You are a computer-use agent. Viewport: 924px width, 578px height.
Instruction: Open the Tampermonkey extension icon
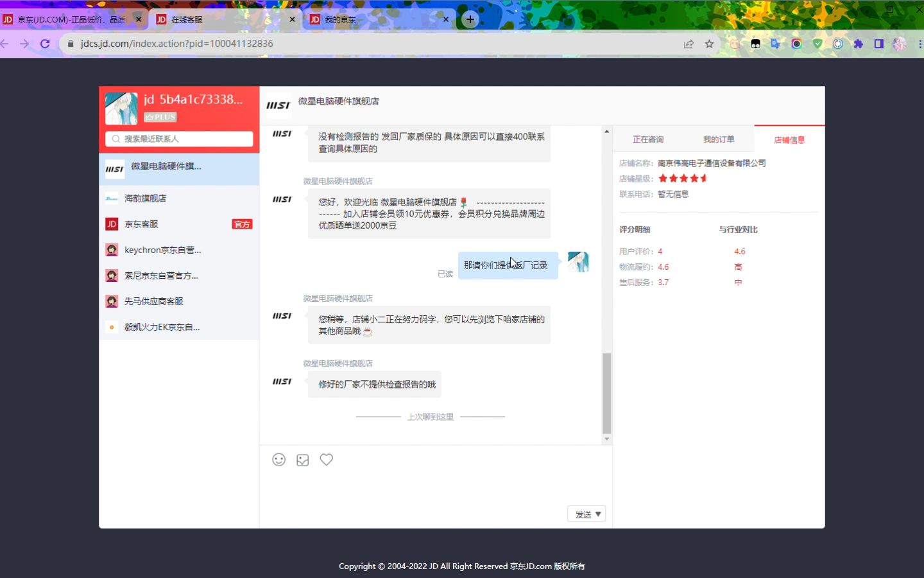755,44
